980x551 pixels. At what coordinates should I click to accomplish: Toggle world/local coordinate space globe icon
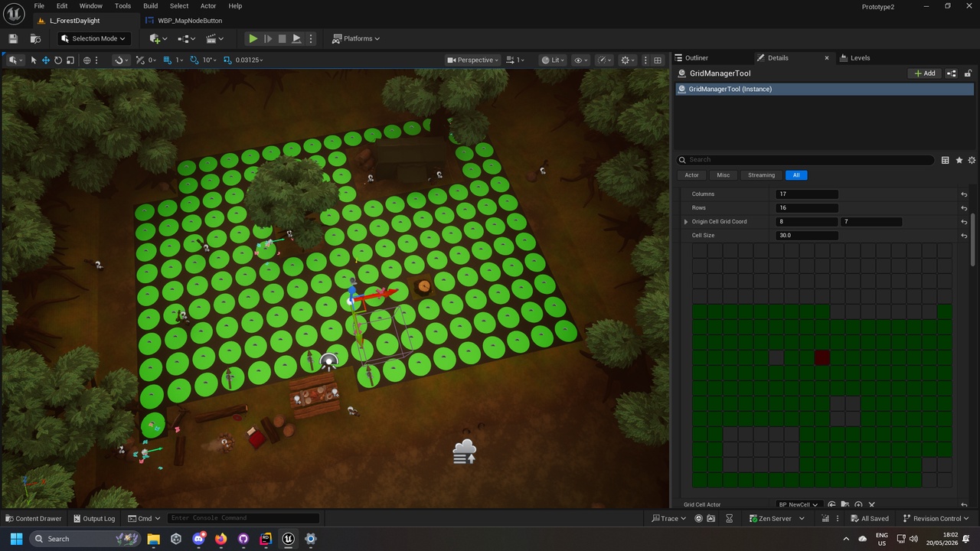click(87, 60)
